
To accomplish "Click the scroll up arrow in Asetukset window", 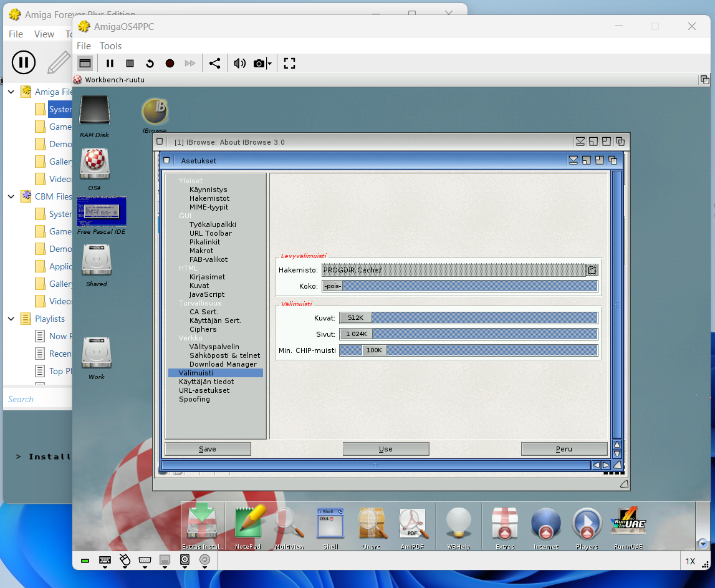I will 617,445.
